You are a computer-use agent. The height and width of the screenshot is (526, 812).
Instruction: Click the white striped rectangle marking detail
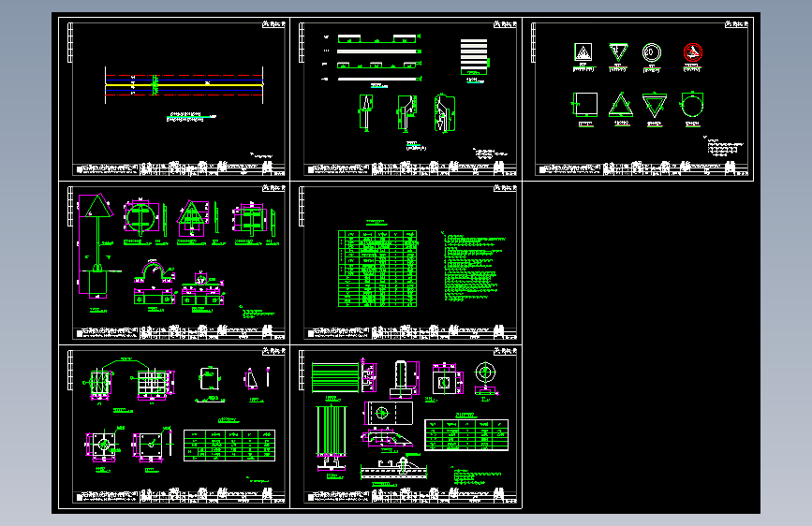pos(474,54)
